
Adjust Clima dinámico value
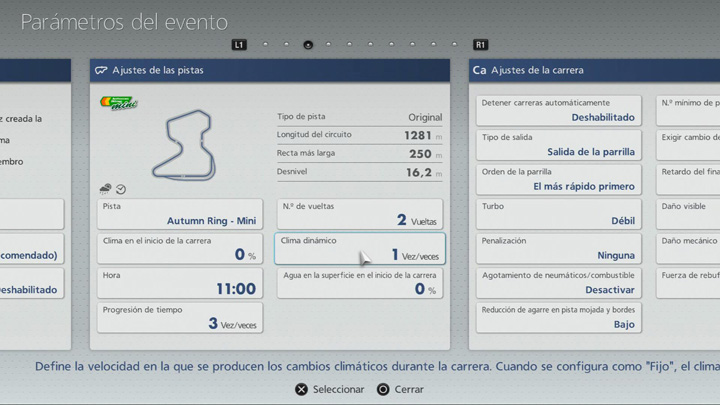359,248
